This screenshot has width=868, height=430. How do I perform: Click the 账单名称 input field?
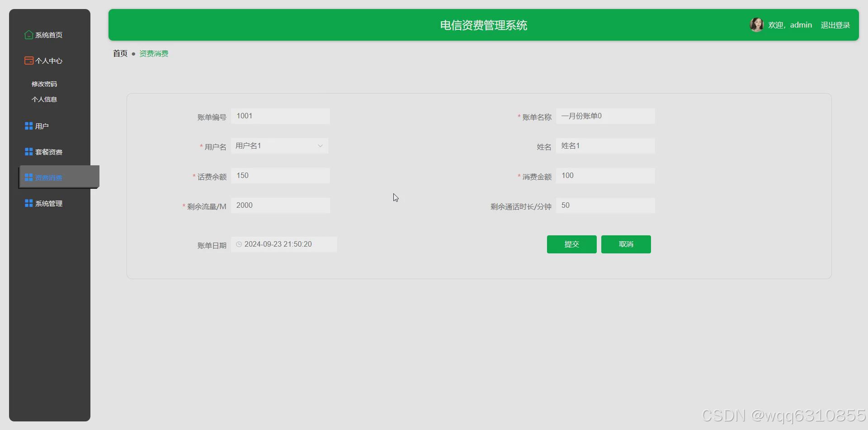coord(605,116)
